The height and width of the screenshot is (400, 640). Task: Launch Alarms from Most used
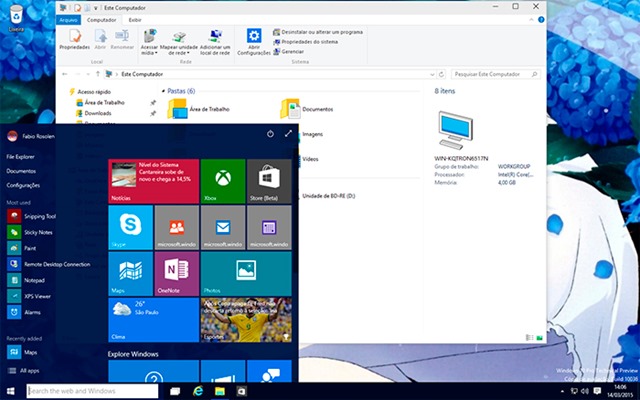coord(24,312)
